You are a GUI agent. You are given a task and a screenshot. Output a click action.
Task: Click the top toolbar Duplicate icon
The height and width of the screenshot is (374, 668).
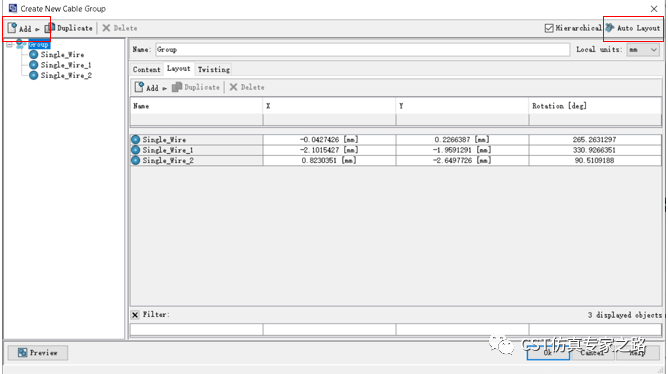(50, 28)
